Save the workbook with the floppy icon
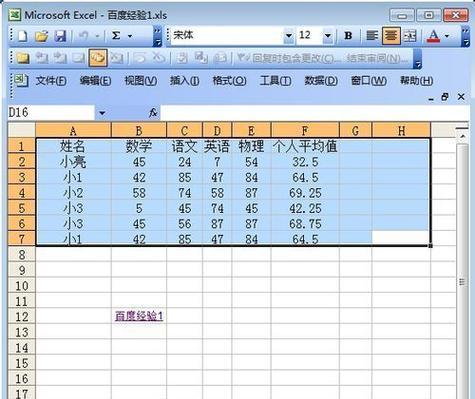Image resolution: width=475 pixels, height=399 pixels. click(60, 35)
